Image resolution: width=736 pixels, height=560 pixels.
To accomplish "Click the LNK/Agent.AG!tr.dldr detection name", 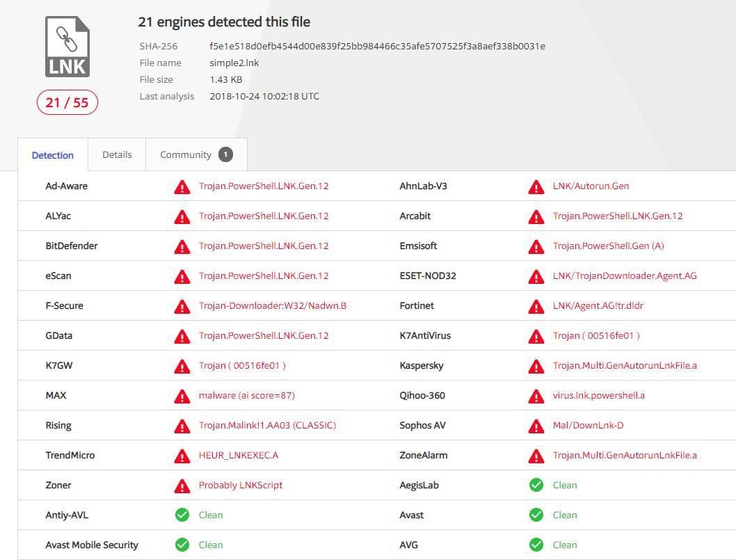I will pyautogui.click(x=598, y=305).
